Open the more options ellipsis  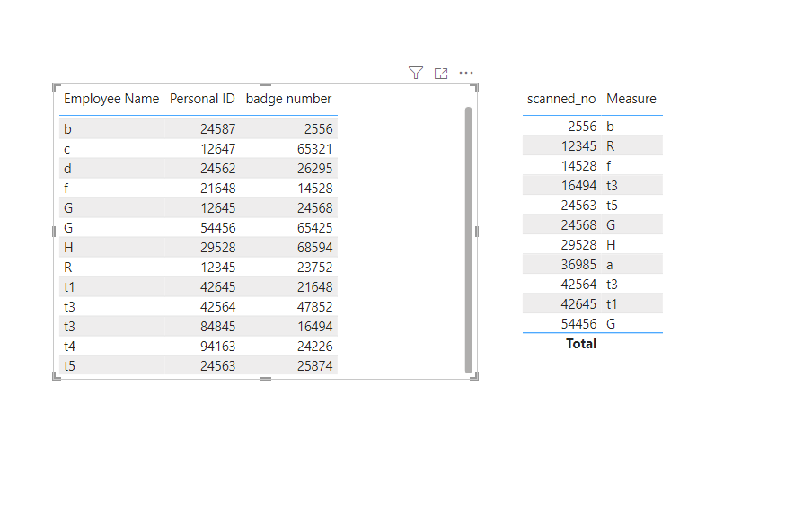(466, 73)
